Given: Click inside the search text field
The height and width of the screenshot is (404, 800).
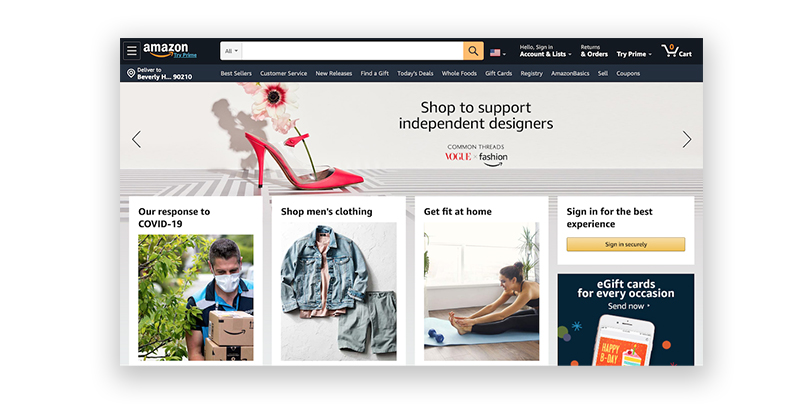Looking at the screenshot, I should pyautogui.click(x=353, y=51).
